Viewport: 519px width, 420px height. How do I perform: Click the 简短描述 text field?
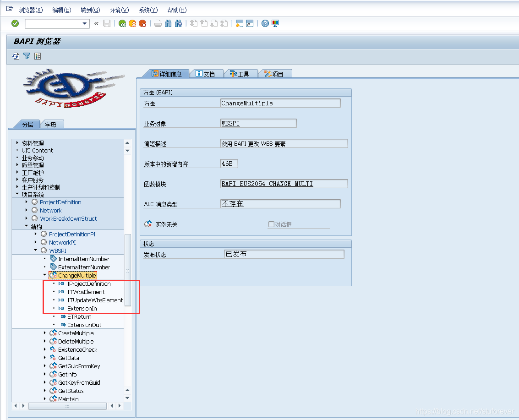(x=284, y=144)
